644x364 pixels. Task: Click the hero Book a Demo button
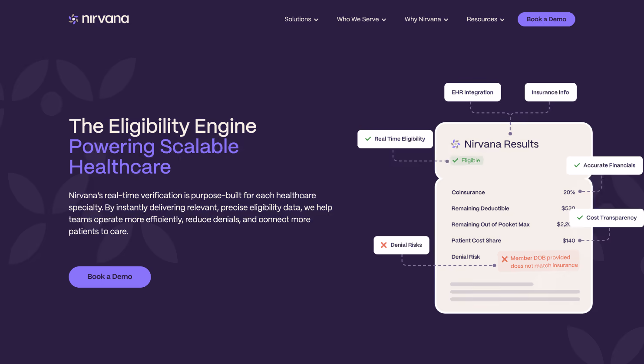(x=109, y=277)
